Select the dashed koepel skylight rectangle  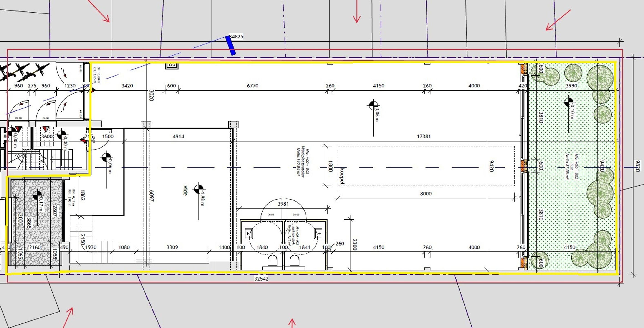[x=426, y=166]
